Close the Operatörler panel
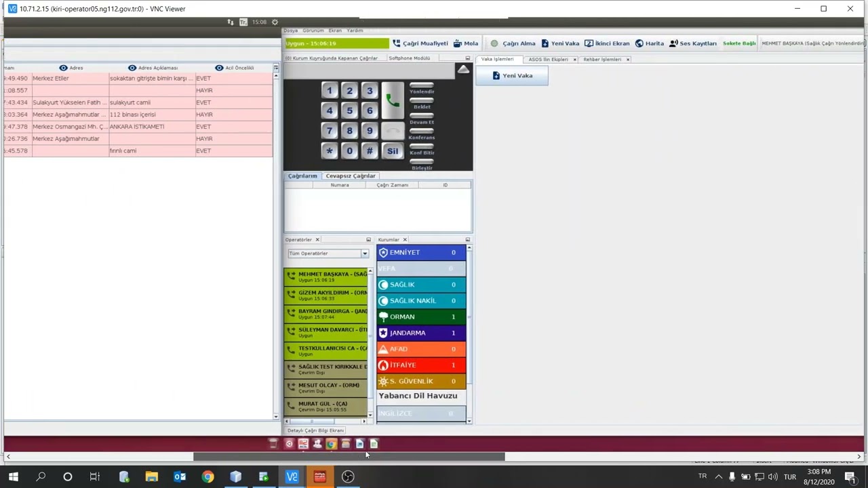Image resolution: width=868 pixels, height=488 pixels. click(317, 240)
